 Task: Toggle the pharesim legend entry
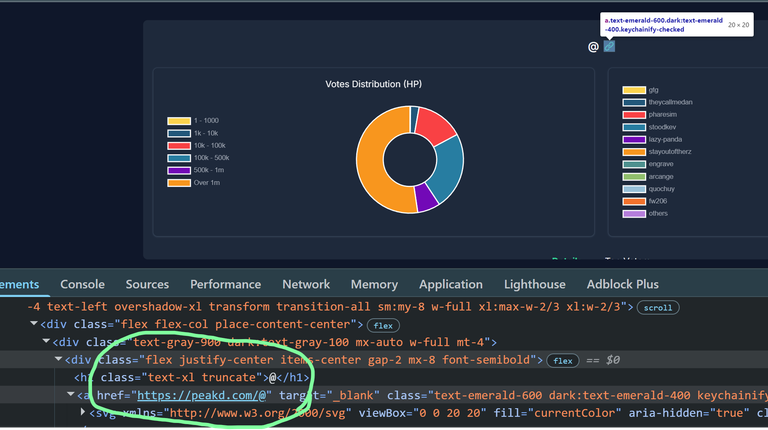pos(649,115)
